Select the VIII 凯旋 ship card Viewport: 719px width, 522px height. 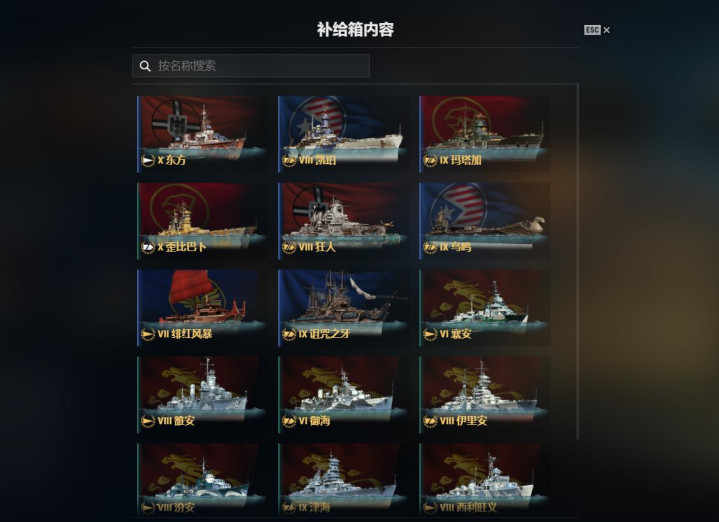click(x=343, y=133)
